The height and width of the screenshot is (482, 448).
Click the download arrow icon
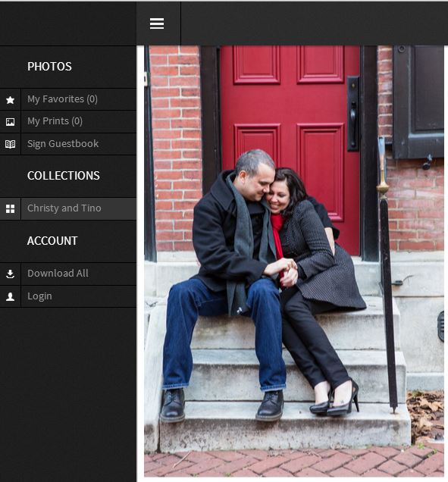click(x=10, y=274)
